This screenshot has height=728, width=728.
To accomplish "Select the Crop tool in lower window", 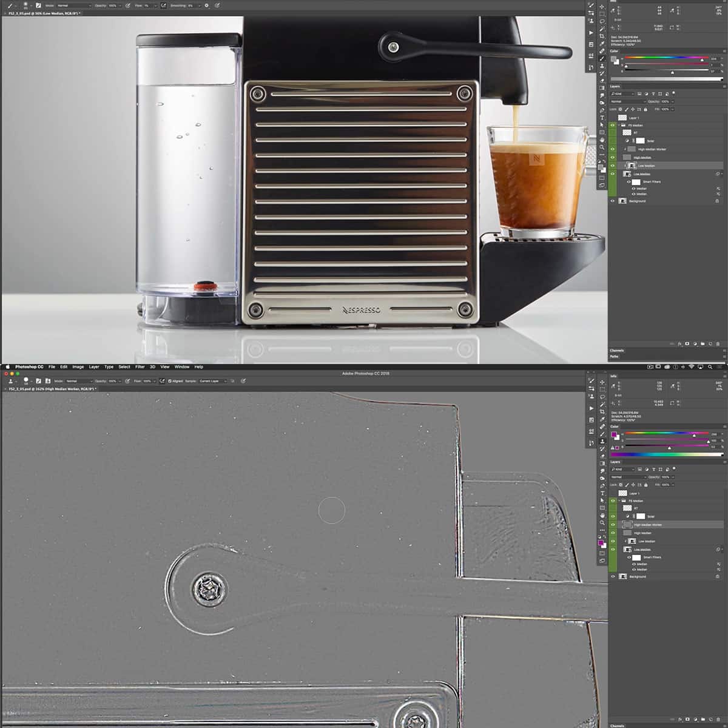I will 602,412.
